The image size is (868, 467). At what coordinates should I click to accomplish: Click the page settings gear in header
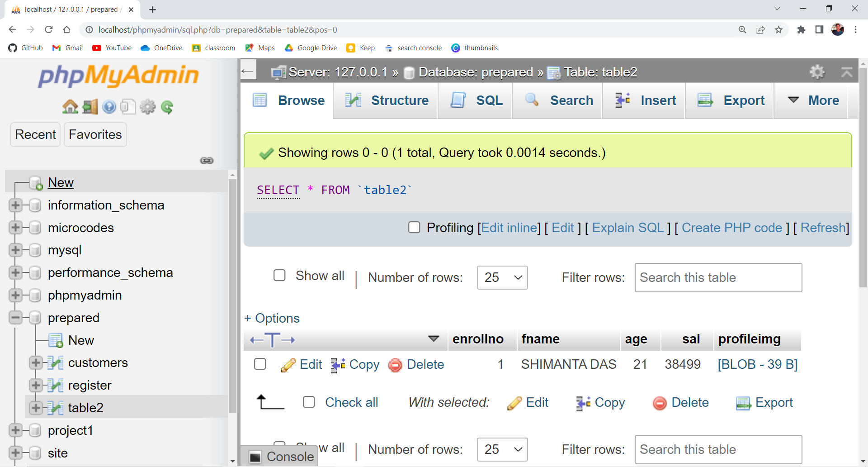click(x=817, y=72)
